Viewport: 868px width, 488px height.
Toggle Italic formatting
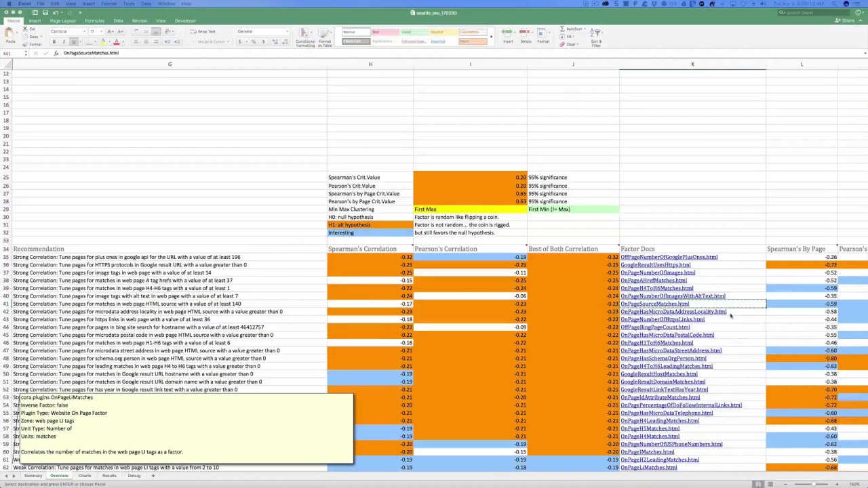(x=64, y=42)
